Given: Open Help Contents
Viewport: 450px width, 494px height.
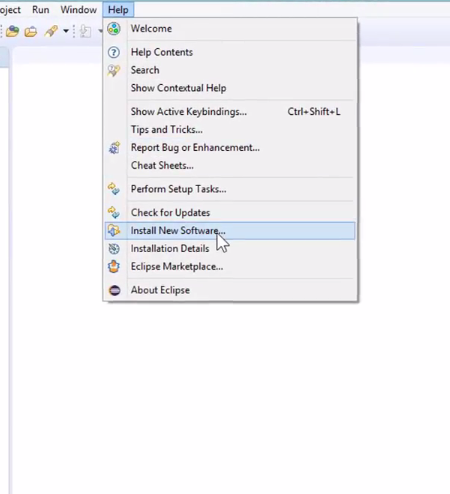Looking at the screenshot, I should (x=230, y=52).
